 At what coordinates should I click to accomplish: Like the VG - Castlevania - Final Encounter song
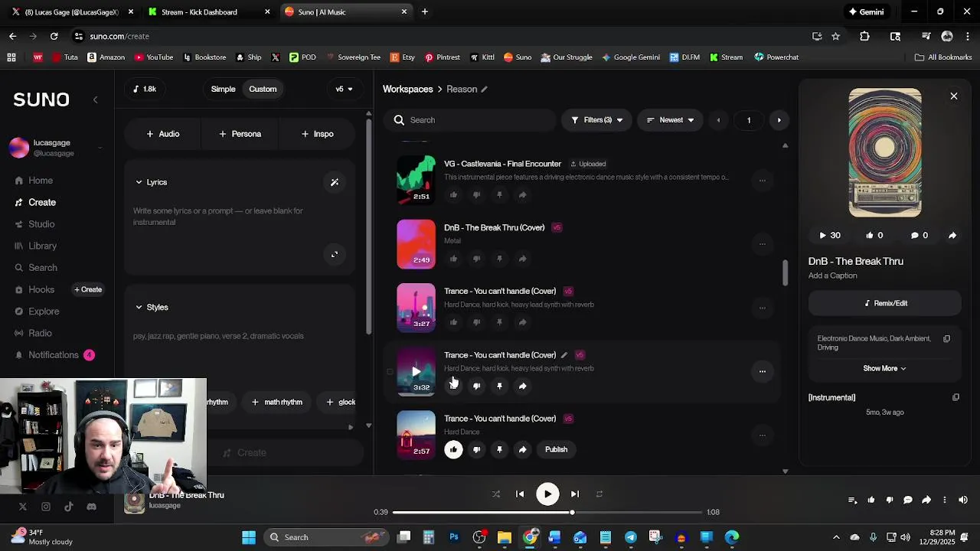coord(453,195)
